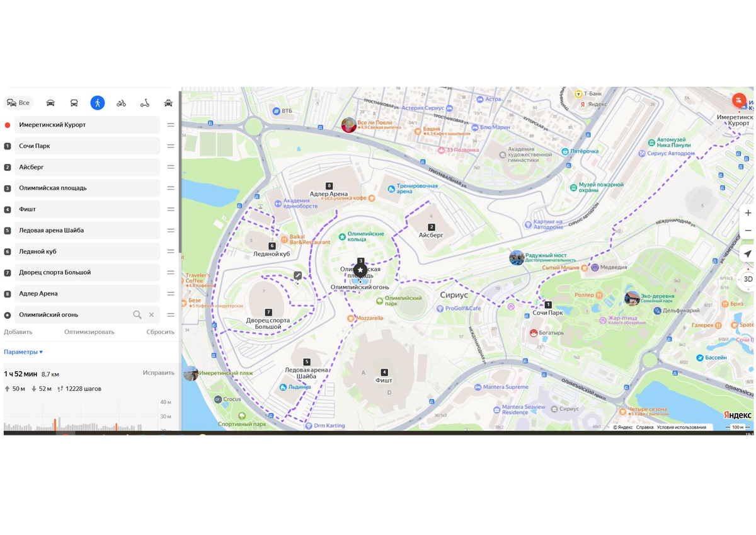Image resolution: width=756 pixels, height=535 pixels.
Task: Click the Медведия map icon
Action: 594,267
